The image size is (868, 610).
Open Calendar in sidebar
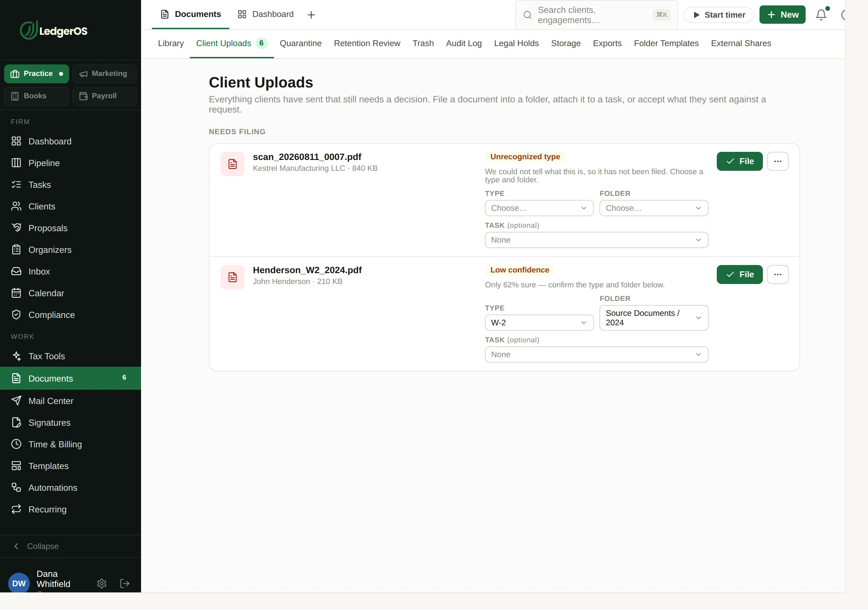click(70, 293)
